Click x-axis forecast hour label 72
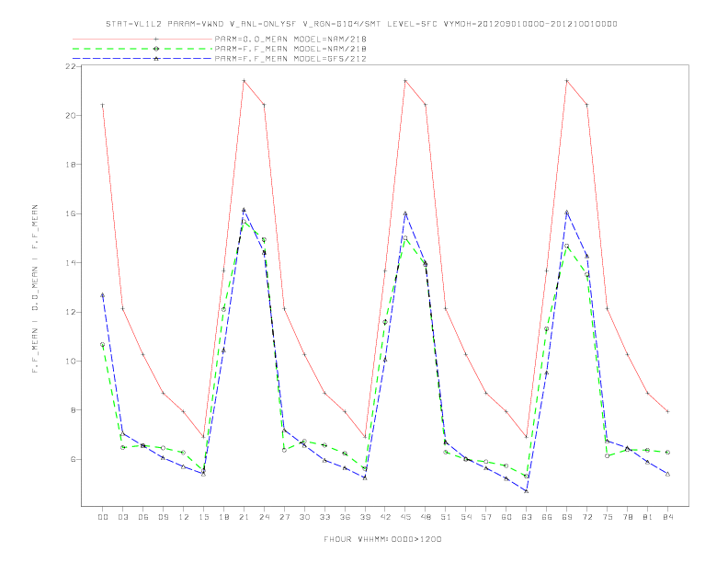Screen dimensions: 728x563 click(587, 517)
